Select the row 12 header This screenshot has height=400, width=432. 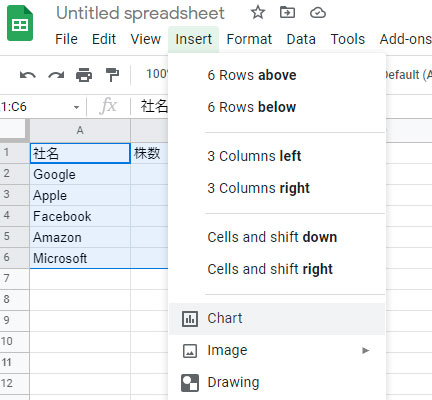coord(14,384)
